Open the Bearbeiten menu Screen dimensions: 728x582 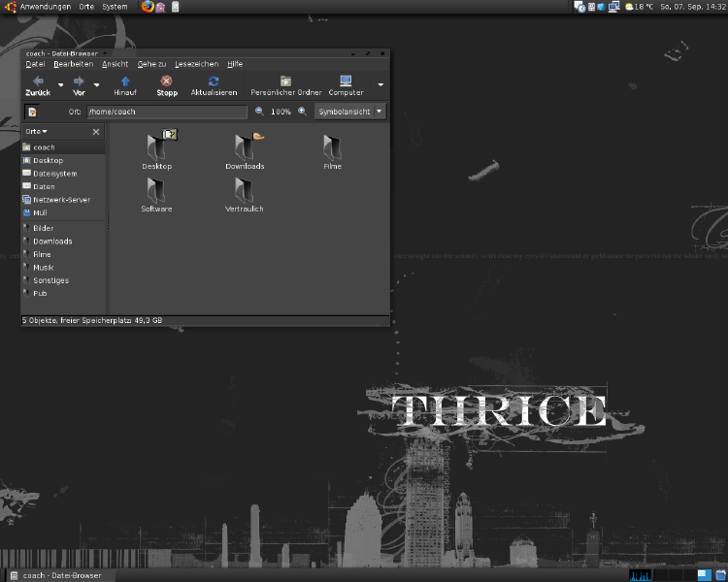[74, 64]
